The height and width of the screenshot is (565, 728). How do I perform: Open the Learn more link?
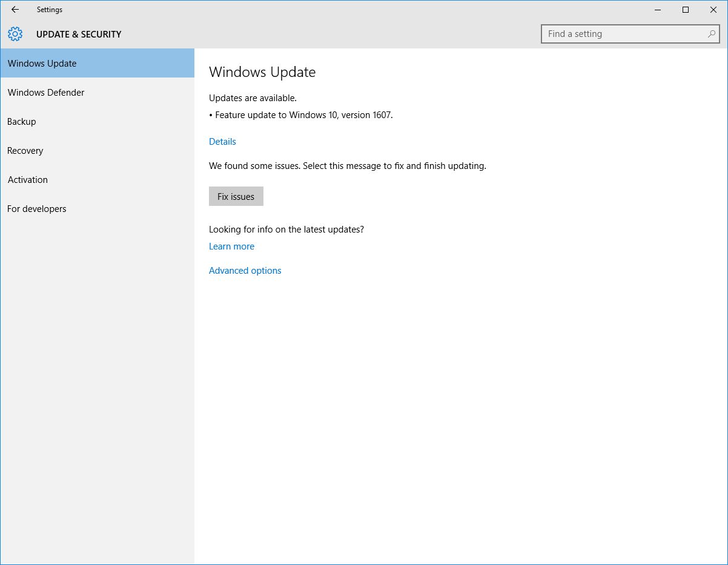231,246
